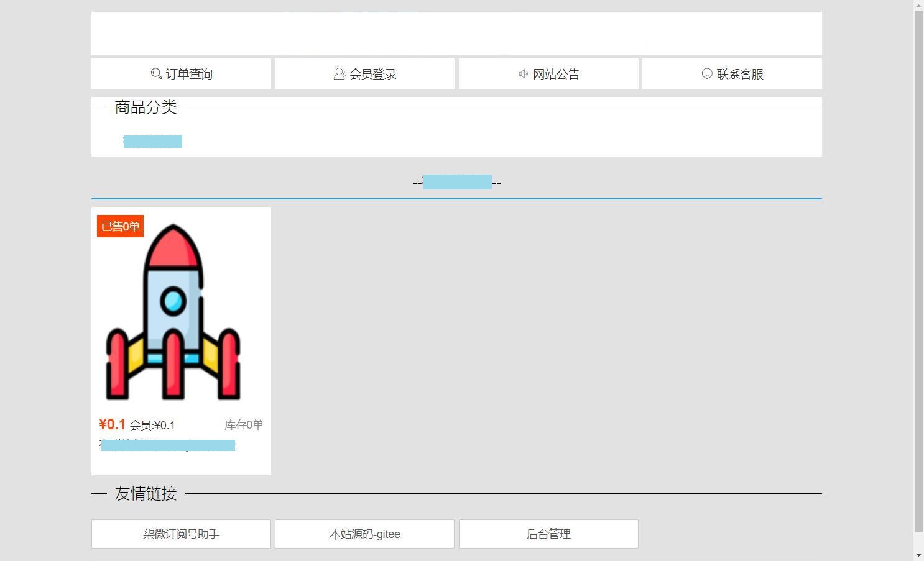Image resolution: width=924 pixels, height=561 pixels.
Task: Click the scrollbar up arrow
Action: point(918,6)
